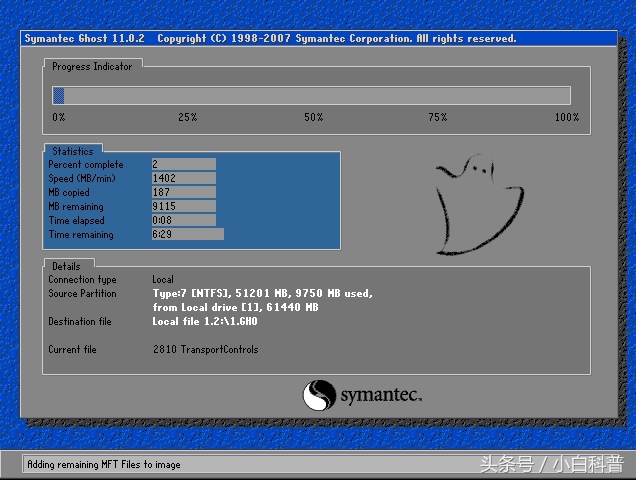
Task: Click the Source Partition description text
Action: tap(262, 300)
